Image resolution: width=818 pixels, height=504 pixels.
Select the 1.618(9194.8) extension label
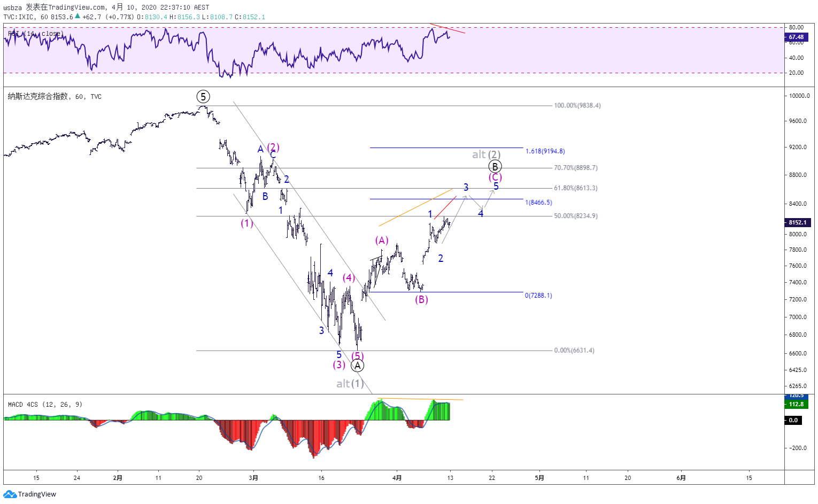coord(545,151)
